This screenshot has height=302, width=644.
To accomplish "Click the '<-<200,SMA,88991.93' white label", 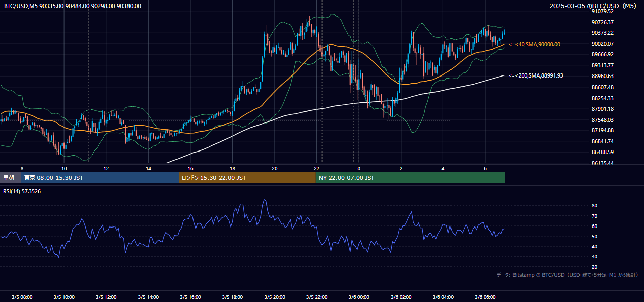I will (536, 75).
